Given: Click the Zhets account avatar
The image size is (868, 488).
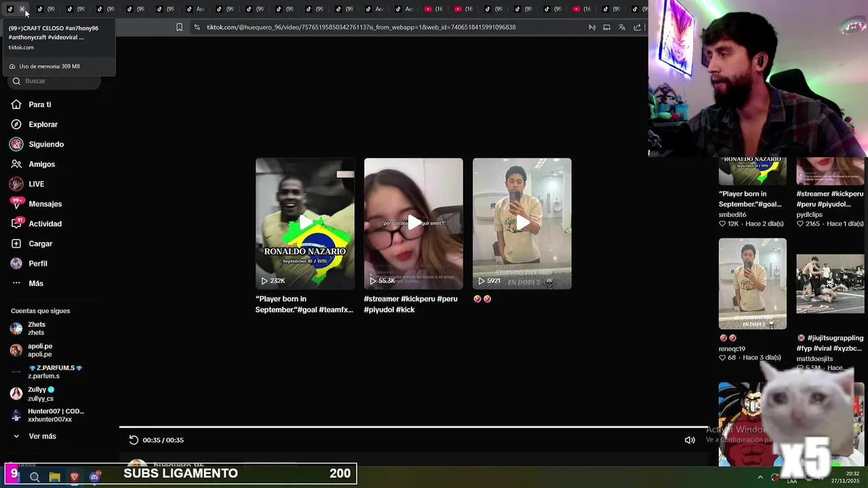Looking at the screenshot, I should click(x=16, y=329).
